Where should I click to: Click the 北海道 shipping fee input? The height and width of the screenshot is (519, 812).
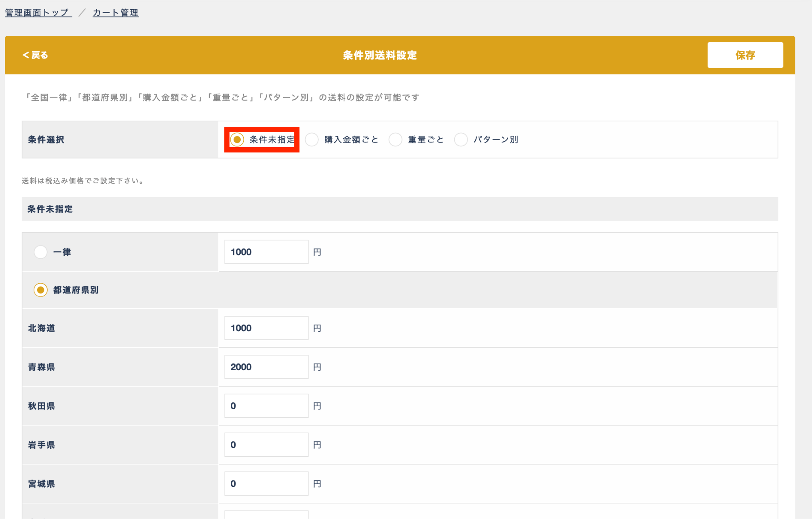click(266, 328)
